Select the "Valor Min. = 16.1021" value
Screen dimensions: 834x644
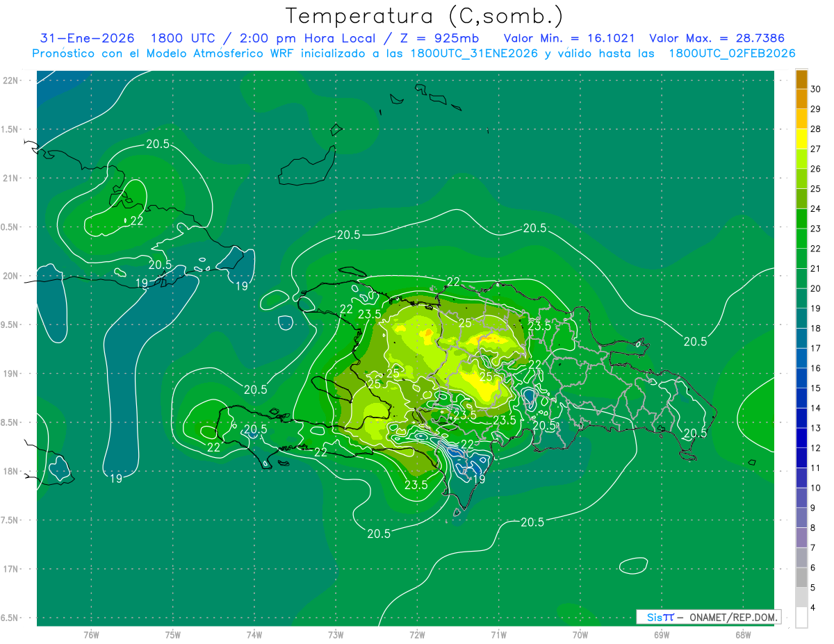pyautogui.click(x=569, y=38)
